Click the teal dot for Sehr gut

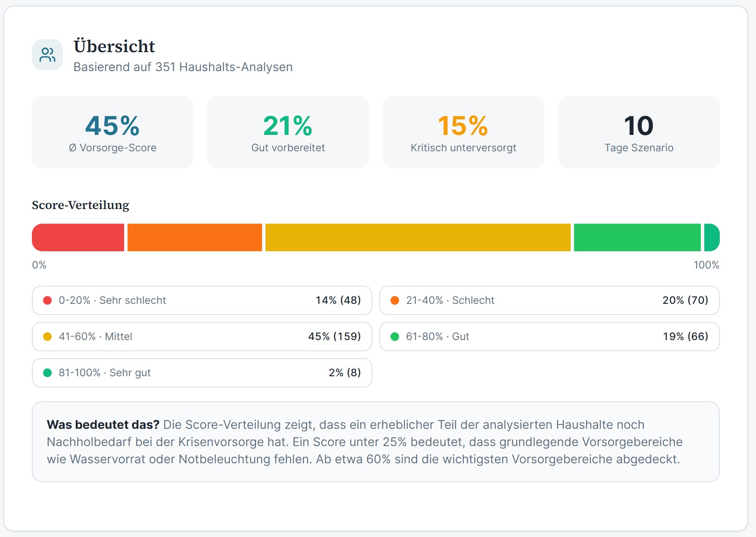[47, 373]
